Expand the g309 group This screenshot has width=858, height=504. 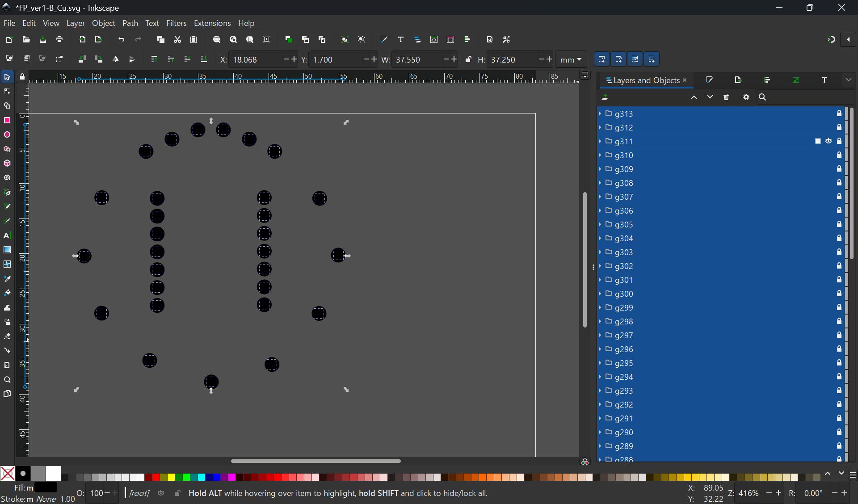pyautogui.click(x=600, y=169)
